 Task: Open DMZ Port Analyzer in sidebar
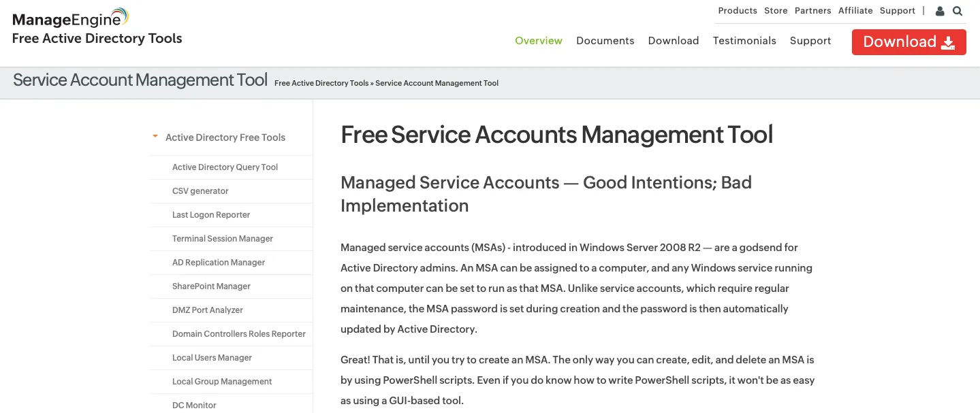pyautogui.click(x=208, y=310)
